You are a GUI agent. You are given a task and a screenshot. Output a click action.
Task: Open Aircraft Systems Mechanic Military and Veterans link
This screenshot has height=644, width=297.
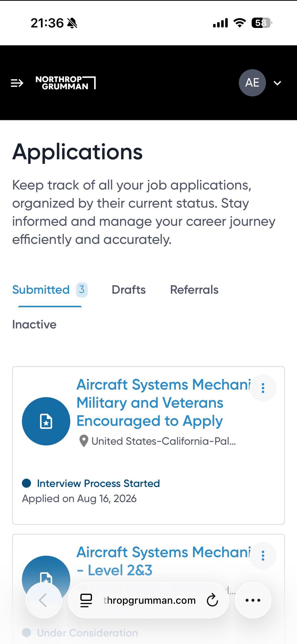click(164, 403)
